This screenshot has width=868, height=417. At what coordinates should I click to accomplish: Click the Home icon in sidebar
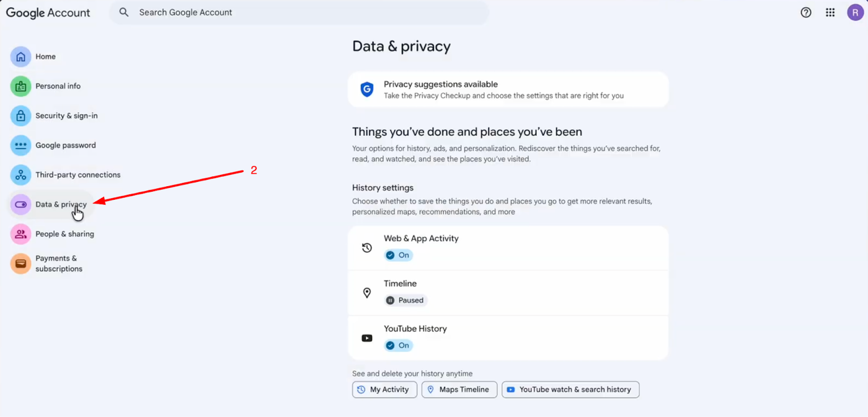20,56
